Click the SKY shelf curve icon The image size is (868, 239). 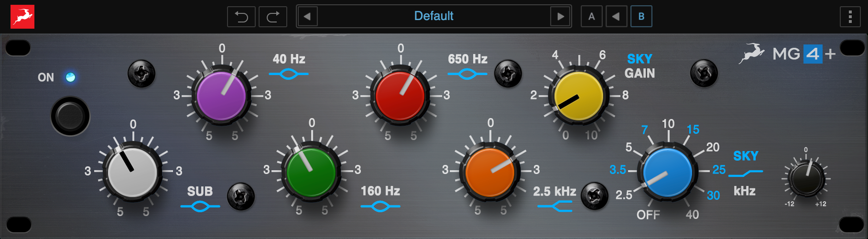745,173
